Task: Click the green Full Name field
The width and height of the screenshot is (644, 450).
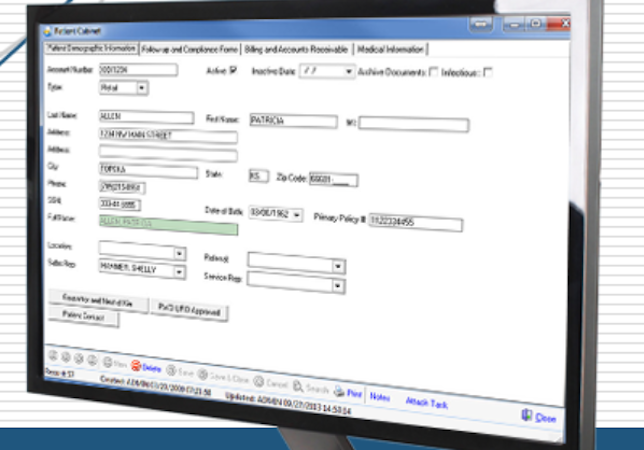Action: [x=168, y=225]
